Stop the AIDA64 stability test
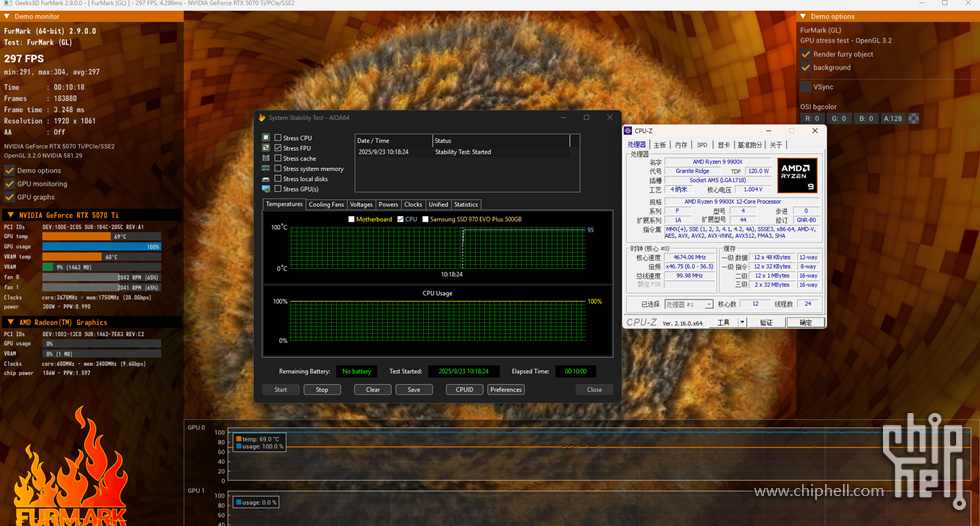Image resolution: width=980 pixels, height=526 pixels. (x=322, y=389)
